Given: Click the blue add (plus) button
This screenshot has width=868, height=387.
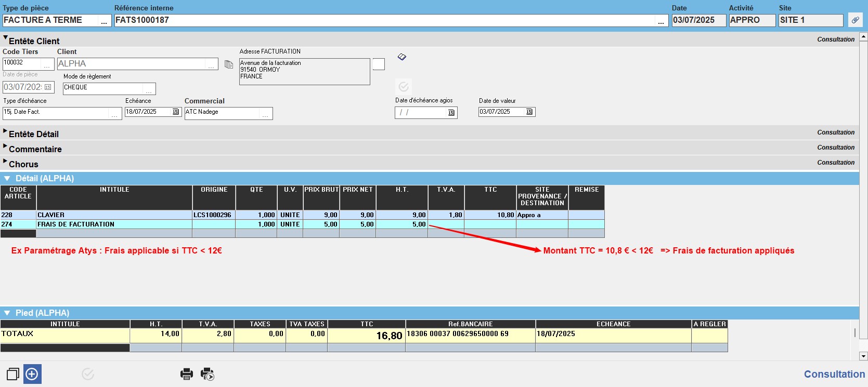Looking at the screenshot, I should [x=32, y=374].
